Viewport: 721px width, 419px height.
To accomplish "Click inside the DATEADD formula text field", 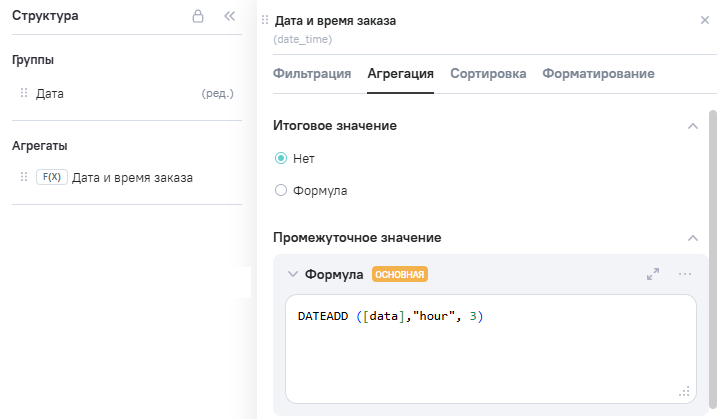I will tap(490, 350).
